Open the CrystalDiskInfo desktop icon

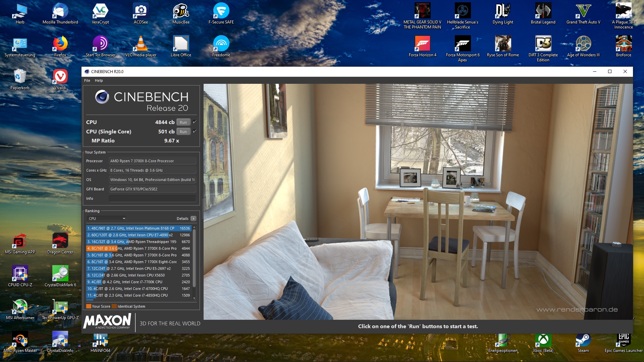[60, 342]
